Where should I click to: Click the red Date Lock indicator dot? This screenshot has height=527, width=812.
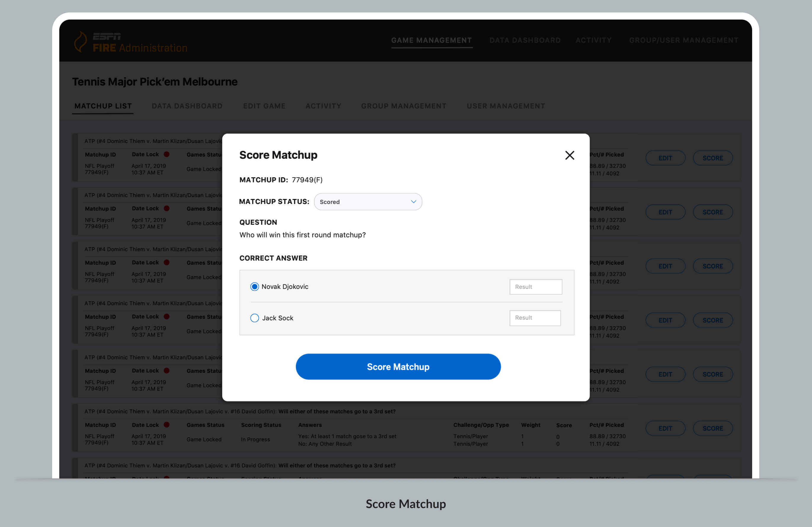click(x=167, y=155)
